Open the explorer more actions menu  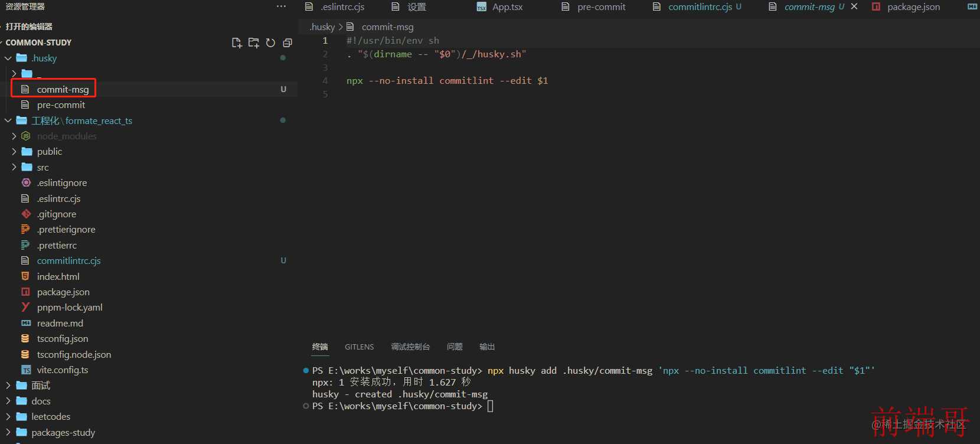[x=281, y=6]
